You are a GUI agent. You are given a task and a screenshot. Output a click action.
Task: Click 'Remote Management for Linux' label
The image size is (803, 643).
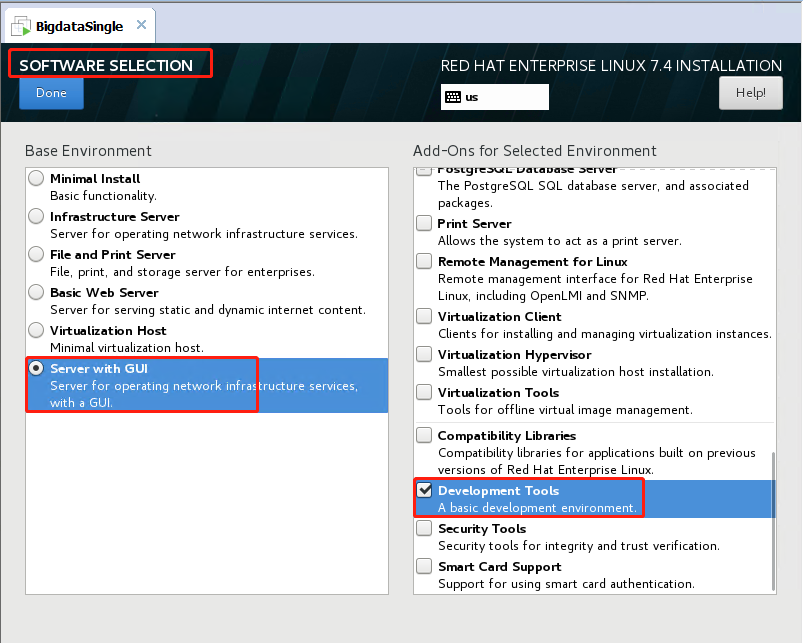pyautogui.click(x=533, y=262)
